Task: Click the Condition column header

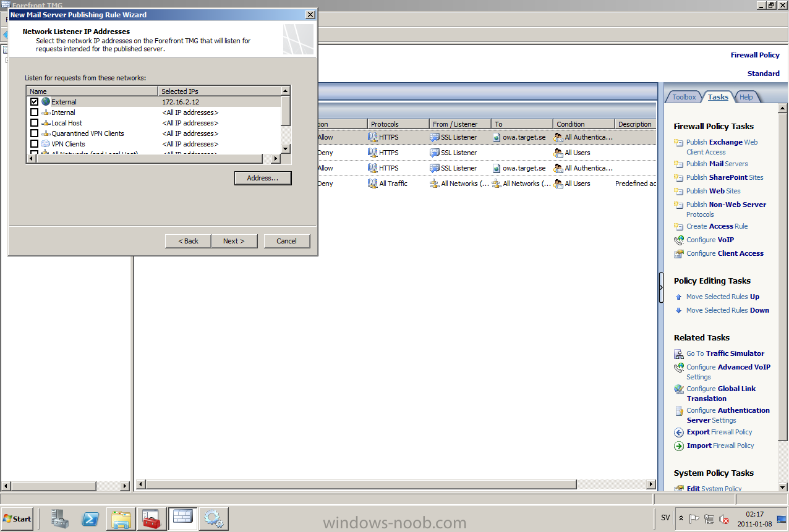Action: pos(584,124)
